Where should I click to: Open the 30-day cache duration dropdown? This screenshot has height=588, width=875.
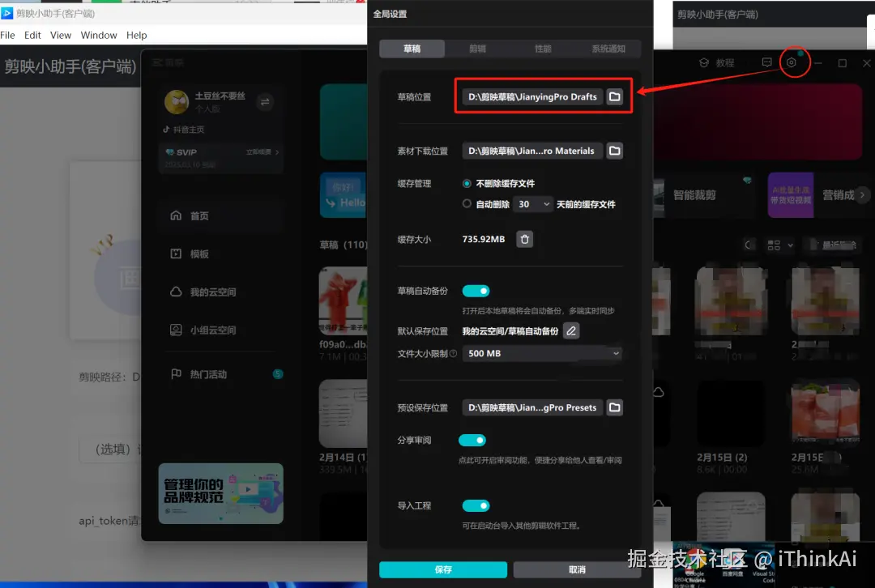[x=532, y=203]
